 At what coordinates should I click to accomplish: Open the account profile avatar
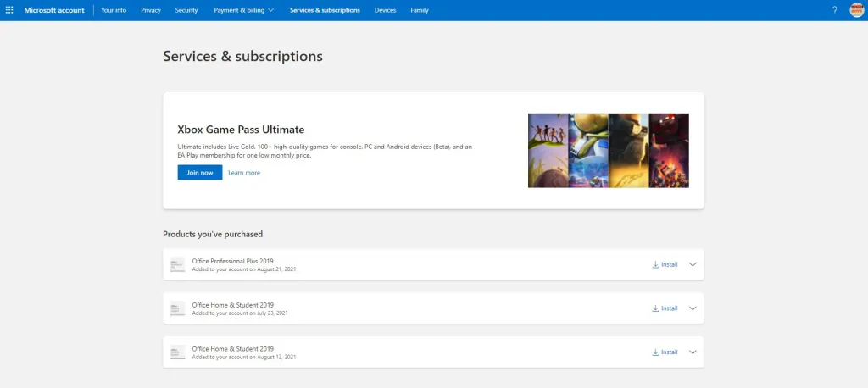[x=856, y=10]
